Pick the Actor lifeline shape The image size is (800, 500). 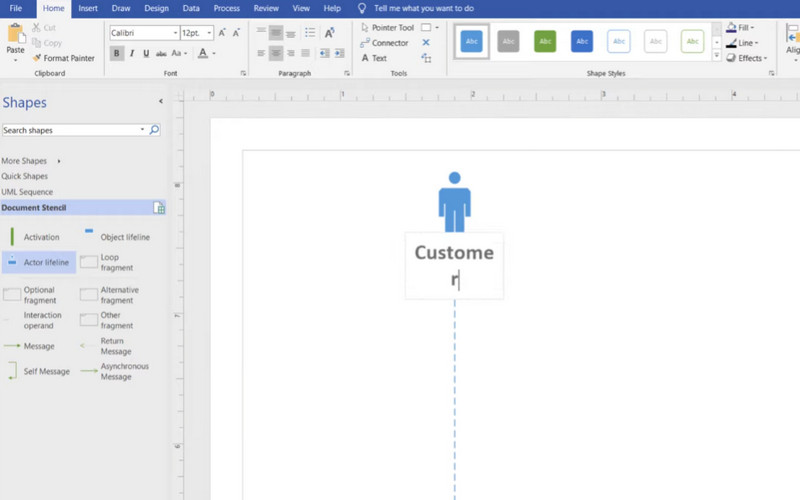click(x=39, y=262)
